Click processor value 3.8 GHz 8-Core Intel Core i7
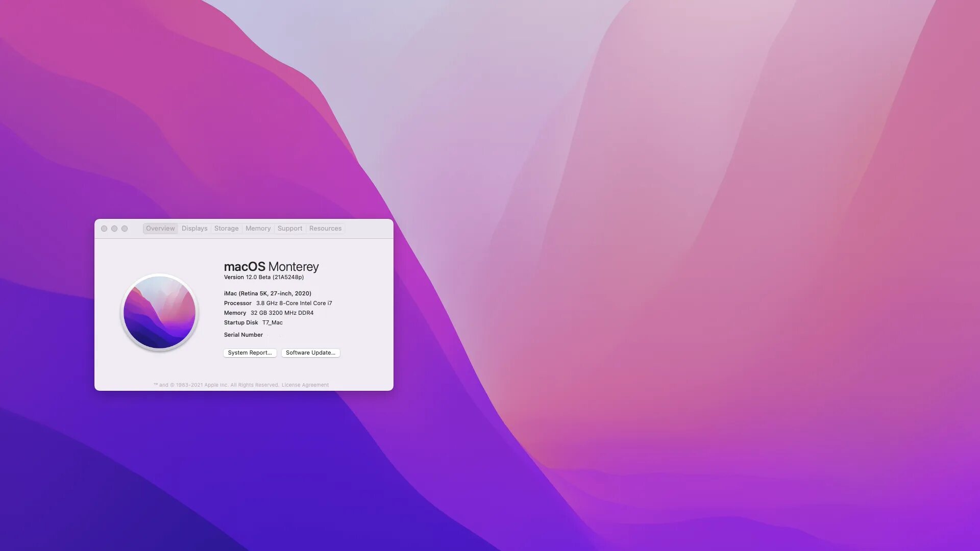Screen dimensions: 980x551 (x=294, y=303)
